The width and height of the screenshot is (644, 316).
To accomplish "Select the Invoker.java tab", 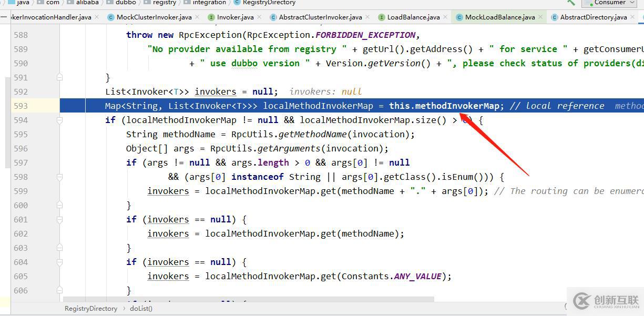I will pyautogui.click(x=235, y=17).
